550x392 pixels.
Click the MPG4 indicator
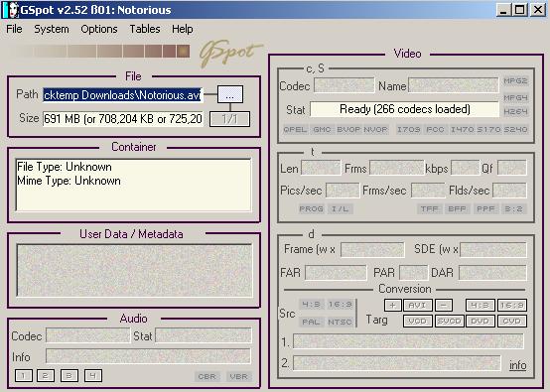point(515,97)
